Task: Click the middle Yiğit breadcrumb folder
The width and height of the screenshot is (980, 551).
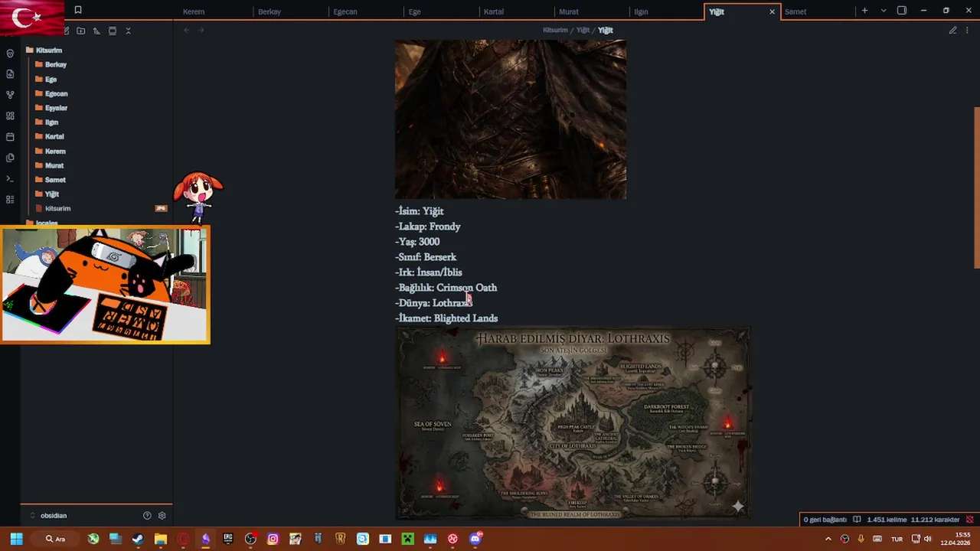Action: pos(583,31)
